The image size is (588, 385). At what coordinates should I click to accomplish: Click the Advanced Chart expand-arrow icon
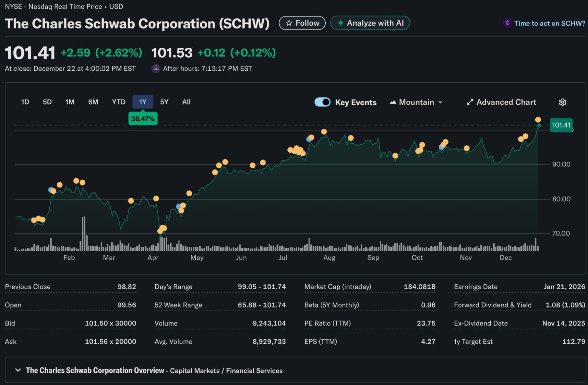(470, 102)
